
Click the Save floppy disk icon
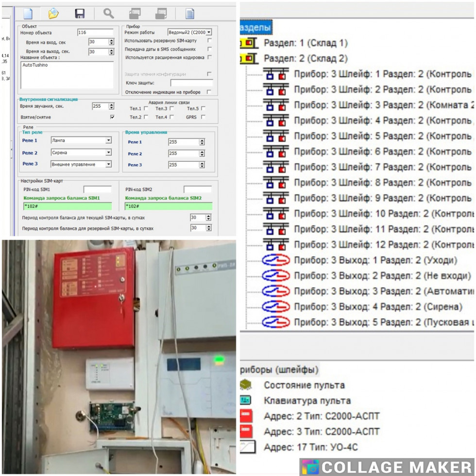coord(79,13)
